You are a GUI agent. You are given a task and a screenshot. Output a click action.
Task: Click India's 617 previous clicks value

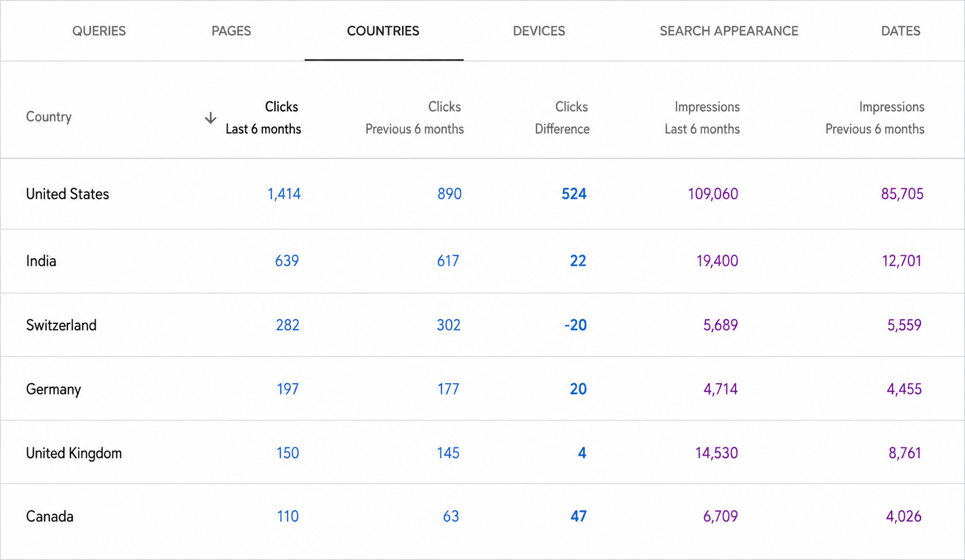(448, 261)
